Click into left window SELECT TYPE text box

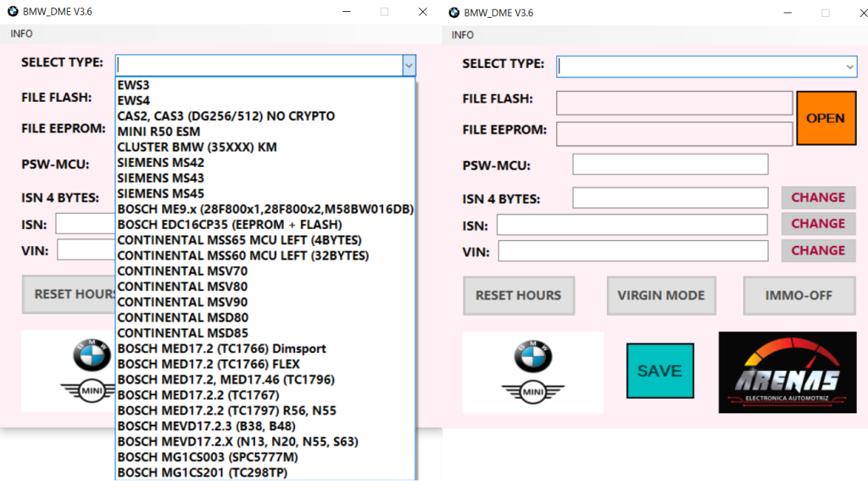coord(259,65)
